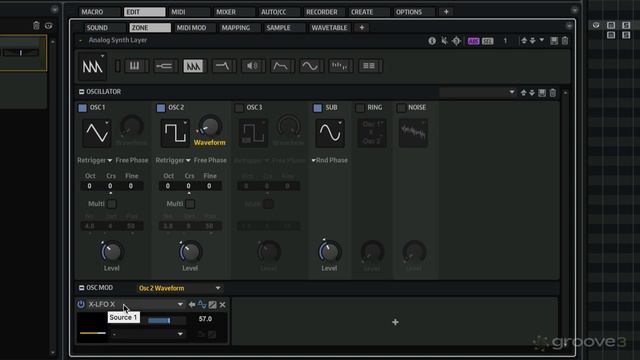This screenshot has width=640, height=360.
Task: Switch to the WAVETABLE sub-tab
Action: (329, 28)
